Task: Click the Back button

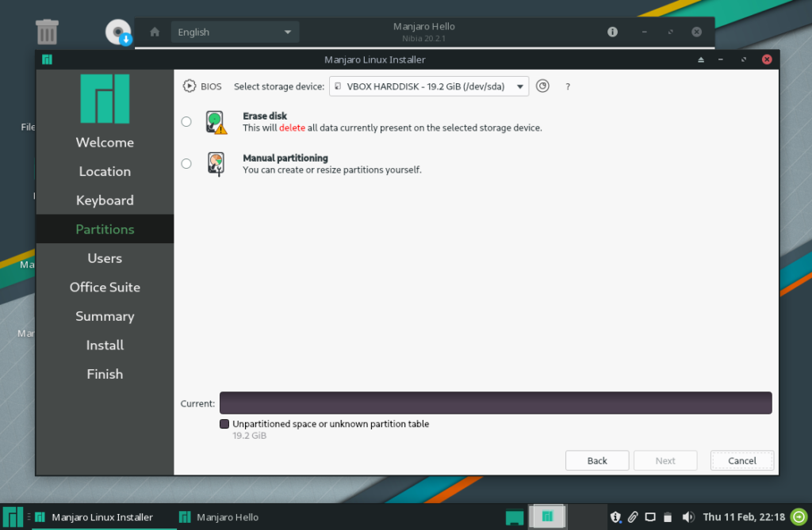Action: [x=597, y=460]
